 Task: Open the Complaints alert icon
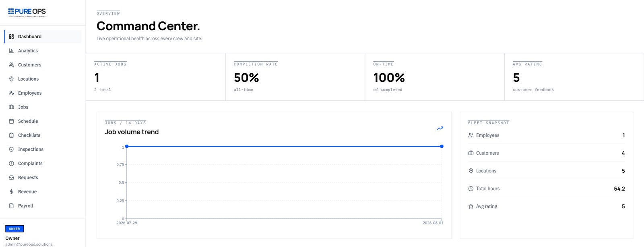[11, 164]
